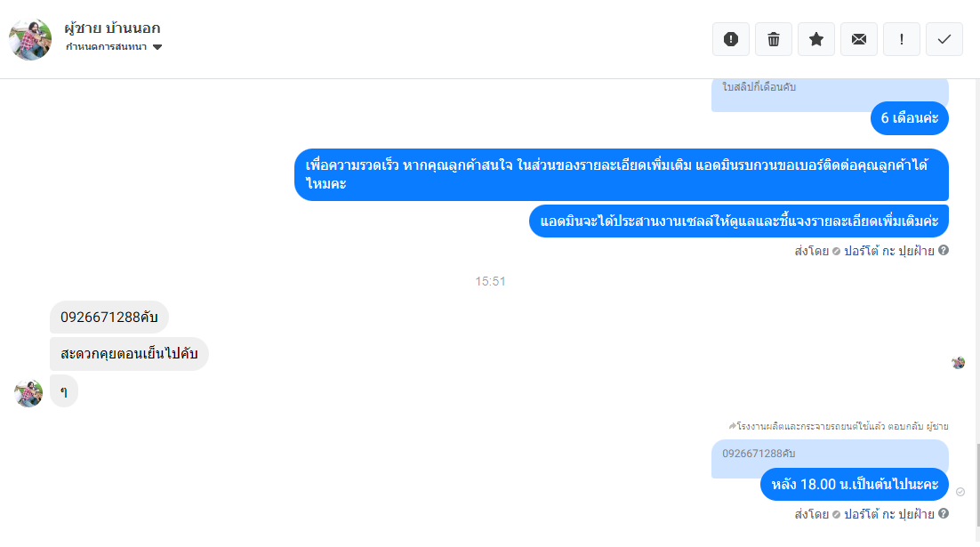Screen dimensions: 980x547
Task: Click the customer name ผู้ชาย บ้านนอก
Action: pos(113,28)
